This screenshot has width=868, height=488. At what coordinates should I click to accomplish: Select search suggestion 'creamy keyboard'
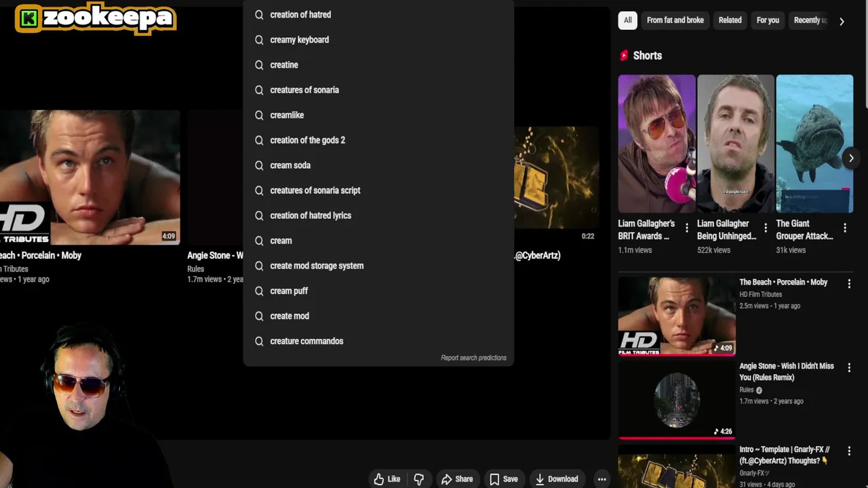pos(378,39)
